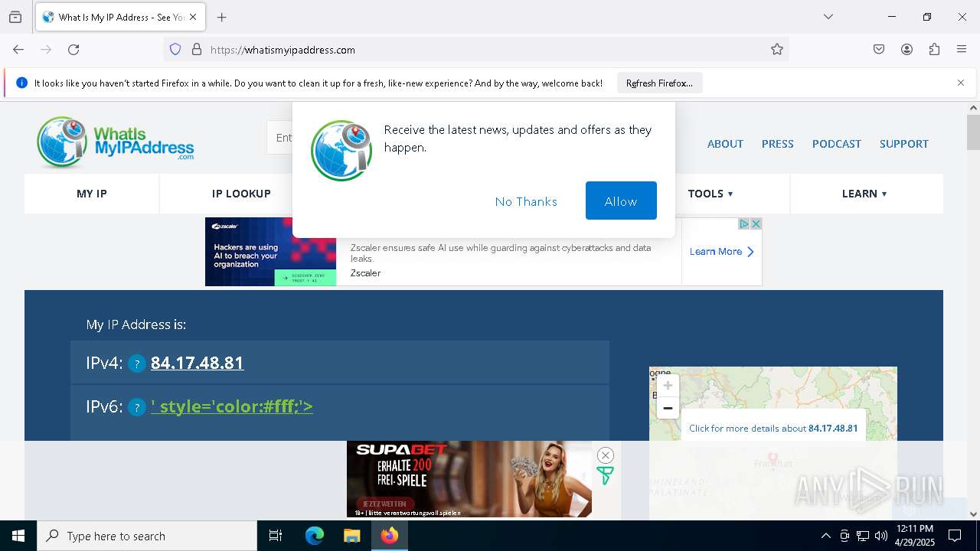Close the Supabet bottom ad
Image resolution: width=980 pixels, height=551 pixels.
[x=605, y=455]
